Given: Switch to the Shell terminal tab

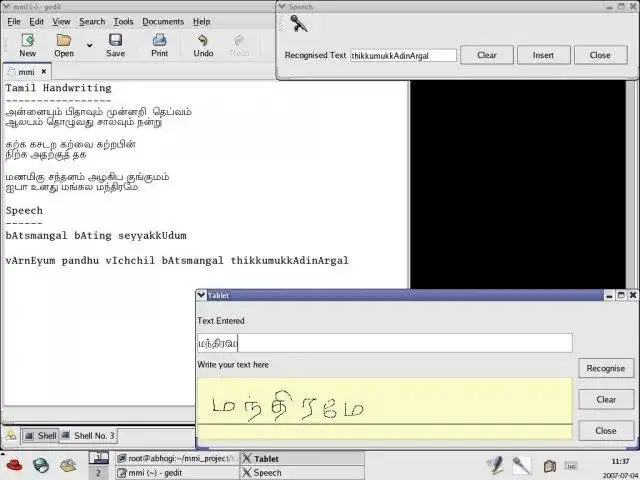Looking at the screenshot, I should point(40,436).
